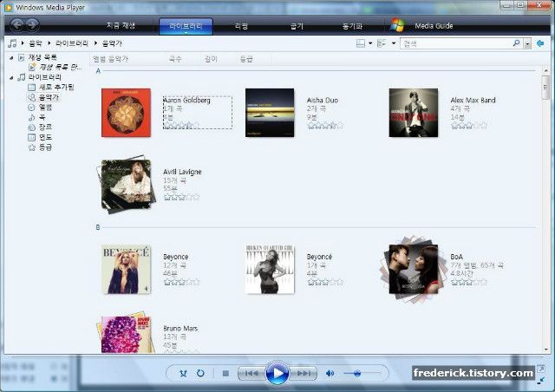Click the create playlist item icon
The width and height of the screenshot is (555, 392).
tap(32, 67)
